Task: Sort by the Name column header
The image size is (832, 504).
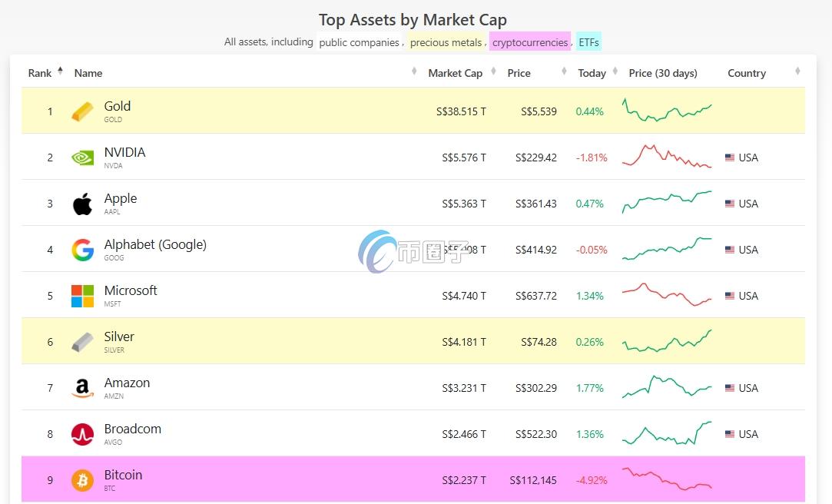Action: tap(88, 73)
